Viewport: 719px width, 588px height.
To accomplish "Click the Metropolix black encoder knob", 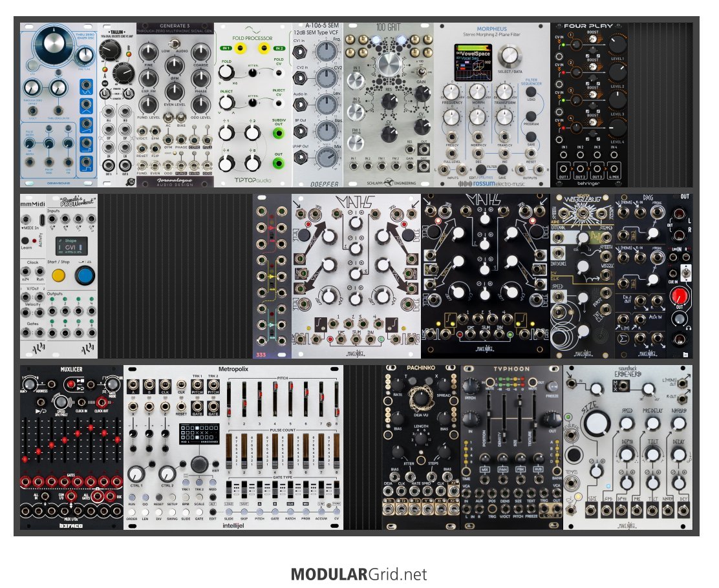I will coord(199,464).
